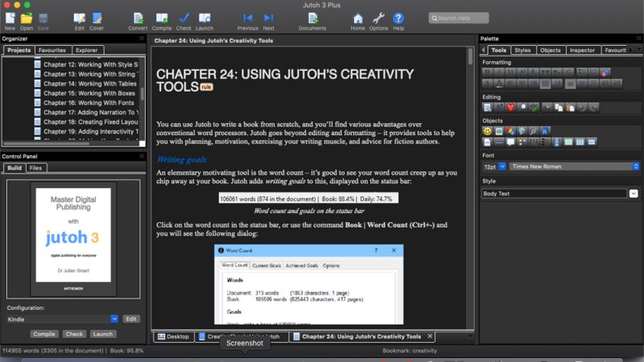Open Options with the wrench icon

(x=378, y=22)
